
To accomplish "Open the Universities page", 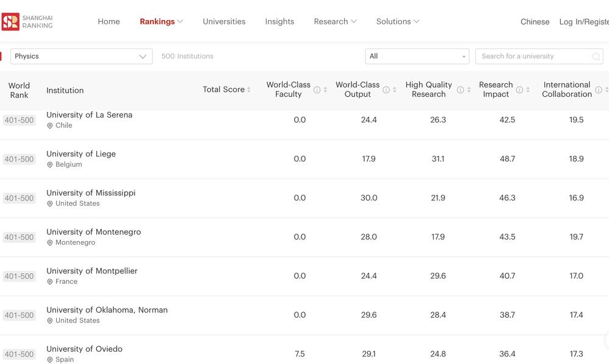I will (224, 22).
